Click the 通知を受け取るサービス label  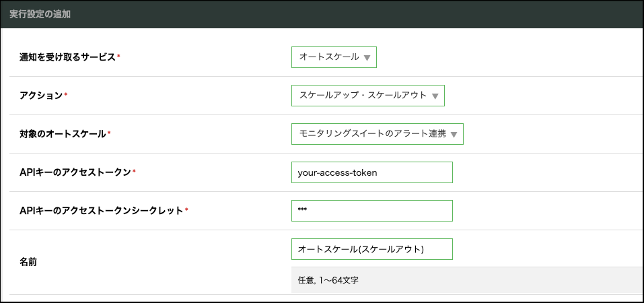[x=67, y=57]
